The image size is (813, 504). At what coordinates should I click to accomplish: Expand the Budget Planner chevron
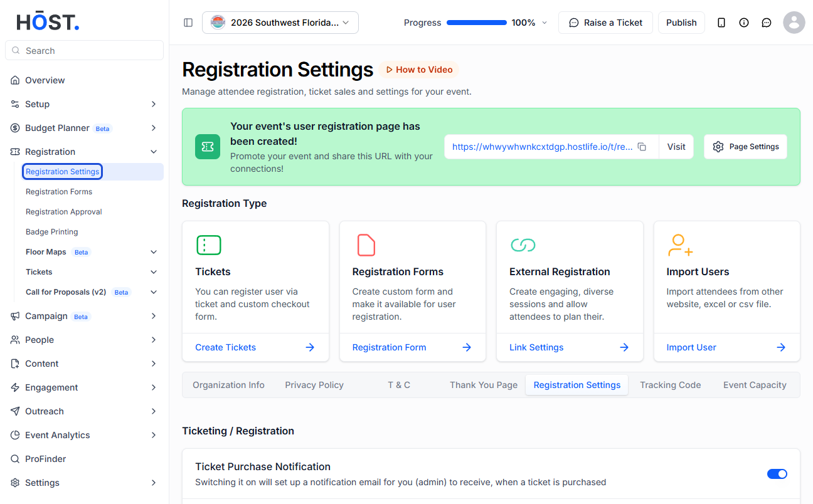[154, 128]
